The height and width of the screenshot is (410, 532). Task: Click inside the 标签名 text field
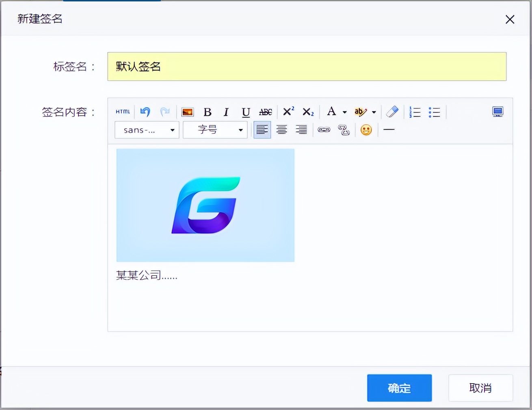click(x=307, y=67)
